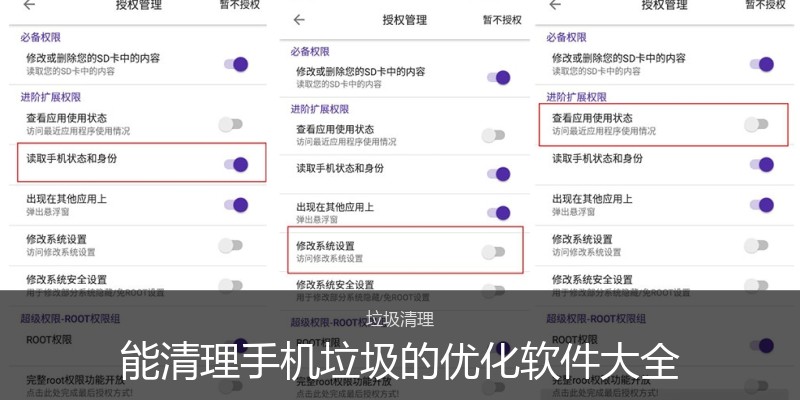The image size is (800, 400).
Task: Tap 暂不授权 in the middle screenshot
Action: click(x=502, y=20)
